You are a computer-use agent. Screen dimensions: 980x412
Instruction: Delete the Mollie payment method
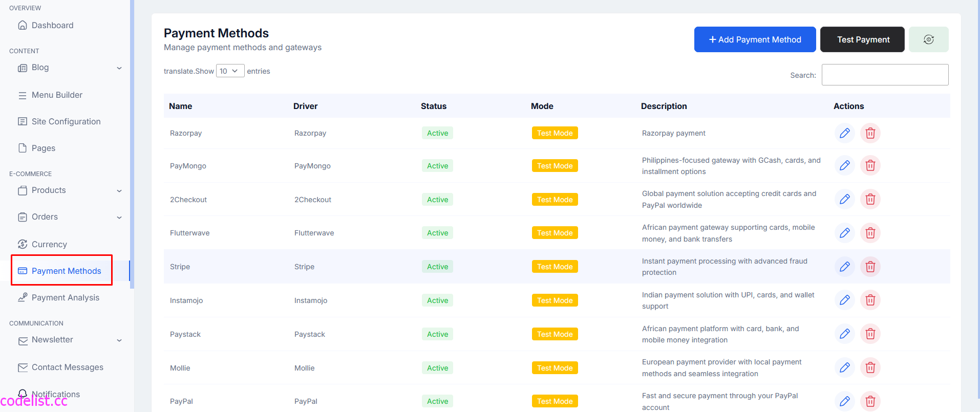point(870,367)
